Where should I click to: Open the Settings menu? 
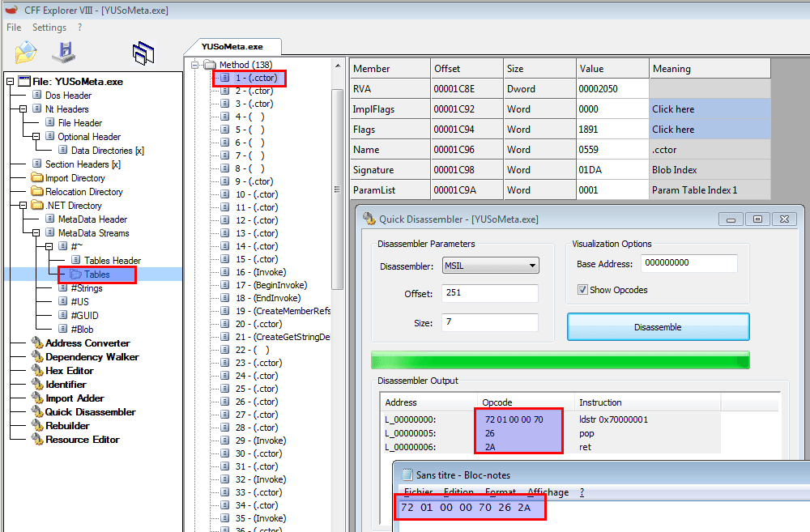tap(49, 28)
